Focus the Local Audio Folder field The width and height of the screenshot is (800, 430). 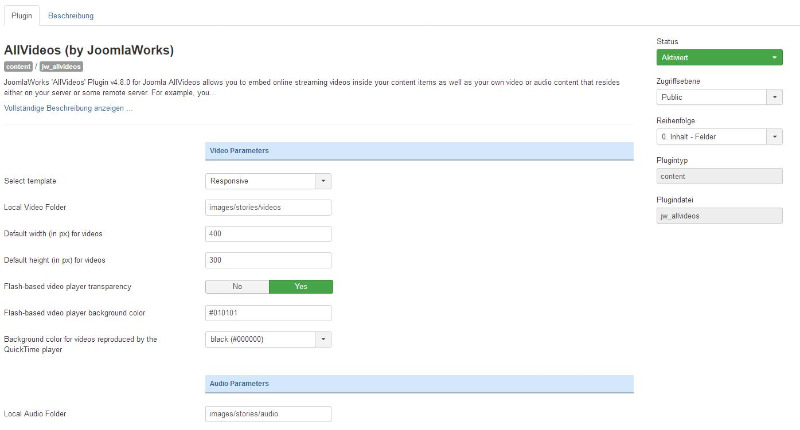pos(268,414)
